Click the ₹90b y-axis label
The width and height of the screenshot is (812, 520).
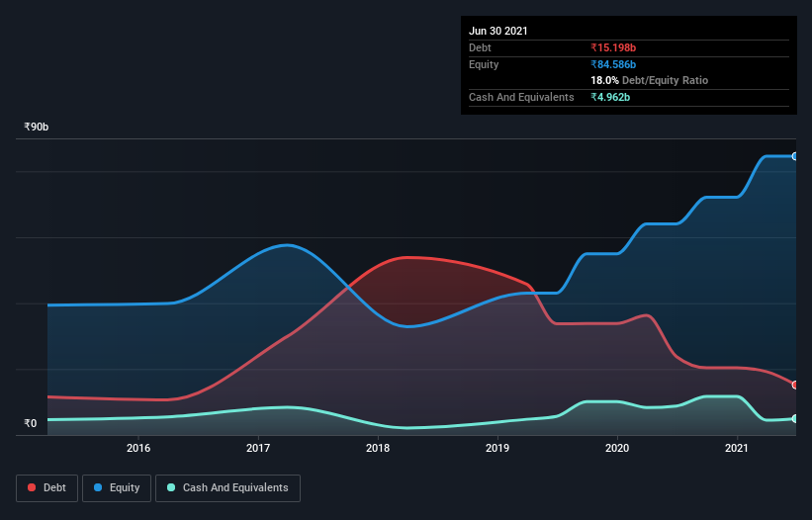tap(37, 127)
